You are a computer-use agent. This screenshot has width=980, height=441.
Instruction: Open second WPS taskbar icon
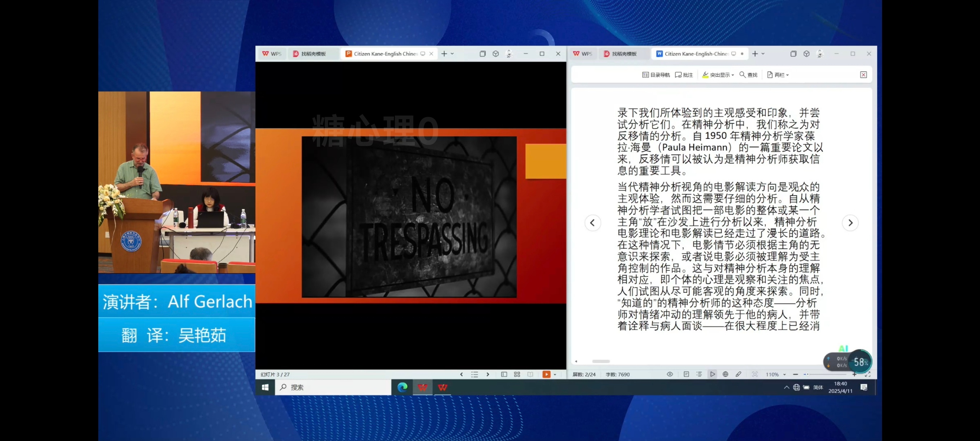pos(442,388)
